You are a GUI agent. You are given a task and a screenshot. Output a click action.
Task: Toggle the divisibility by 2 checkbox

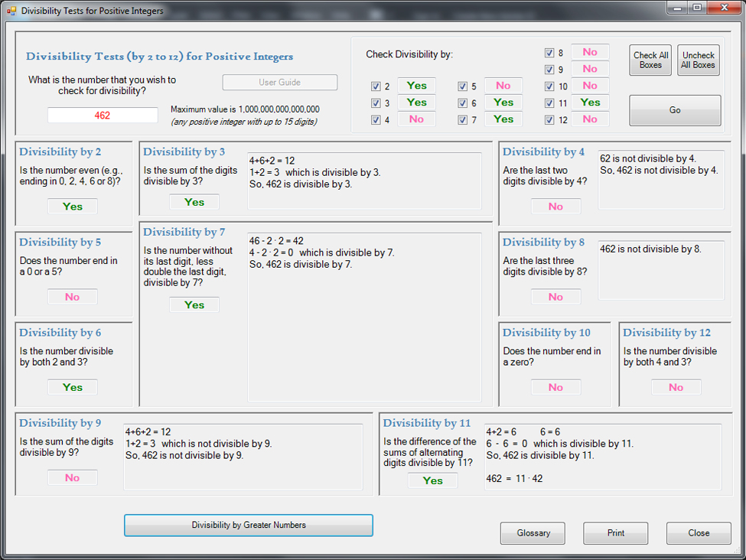coord(376,86)
